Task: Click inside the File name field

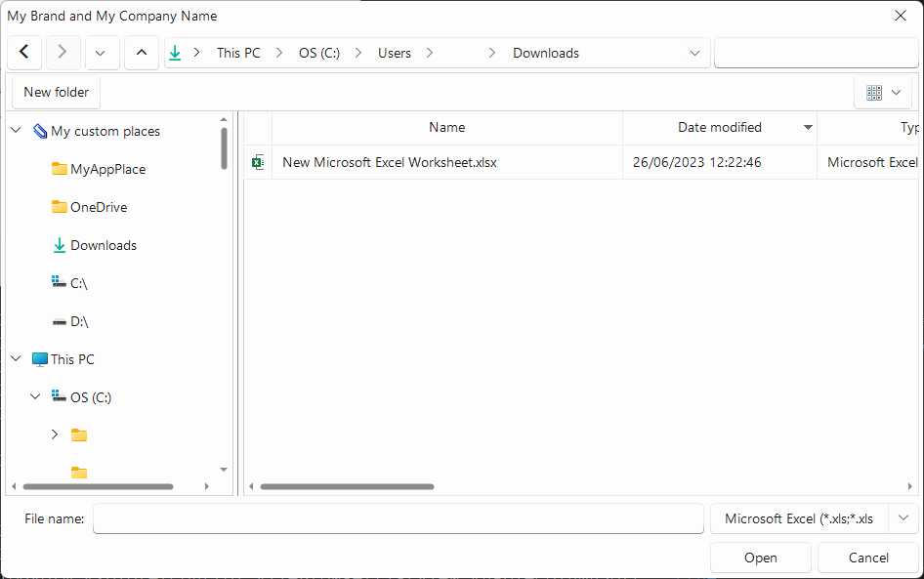Action: coord(398,518)
